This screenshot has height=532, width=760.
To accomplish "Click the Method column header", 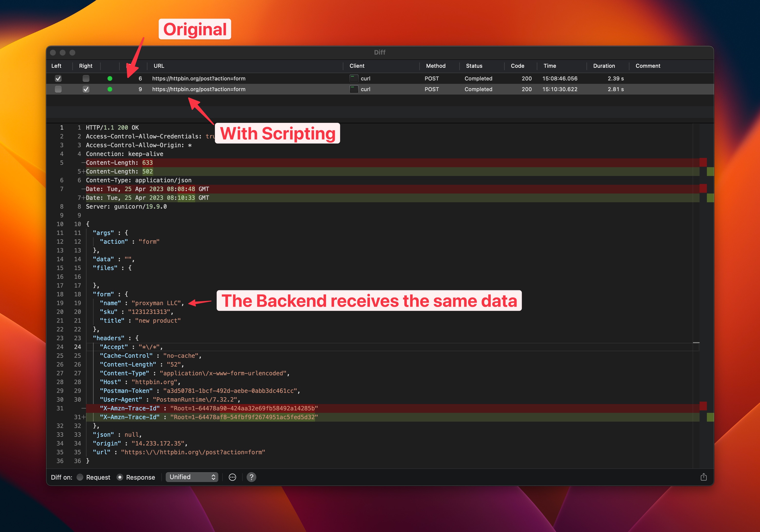I will pos(435,66).
